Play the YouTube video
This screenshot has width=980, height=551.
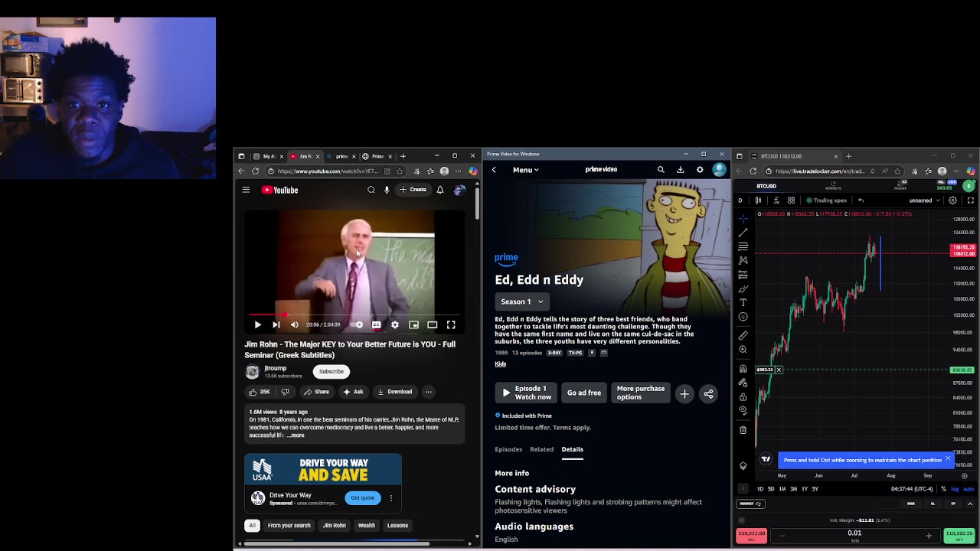257,324
